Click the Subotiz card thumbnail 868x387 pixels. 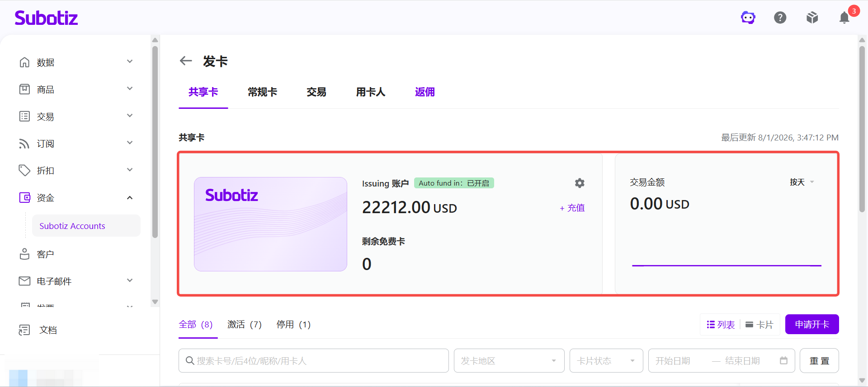[x=270, y=224]
